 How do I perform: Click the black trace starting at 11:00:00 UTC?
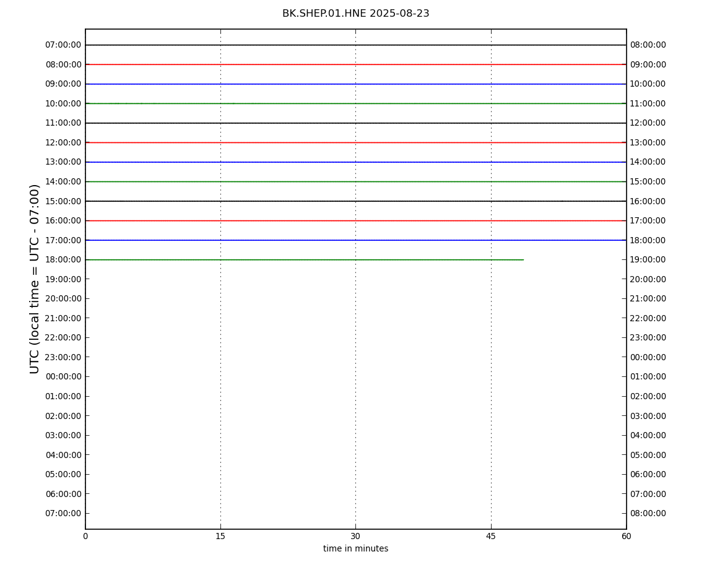[355, 123]
